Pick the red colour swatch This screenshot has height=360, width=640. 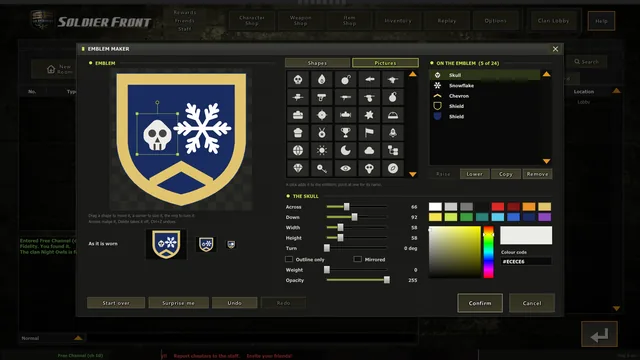tap(498, 207)
